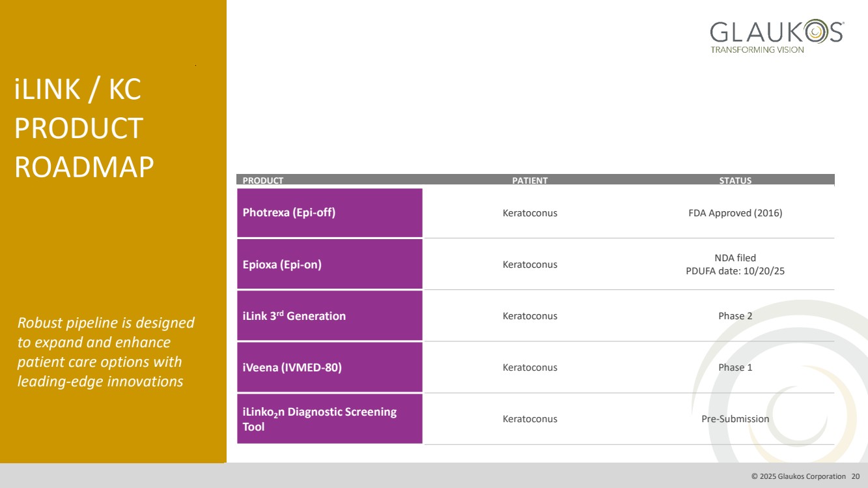Click the italic Robust pipeline description text
This screenshot has width=868, height=488.
106,352
